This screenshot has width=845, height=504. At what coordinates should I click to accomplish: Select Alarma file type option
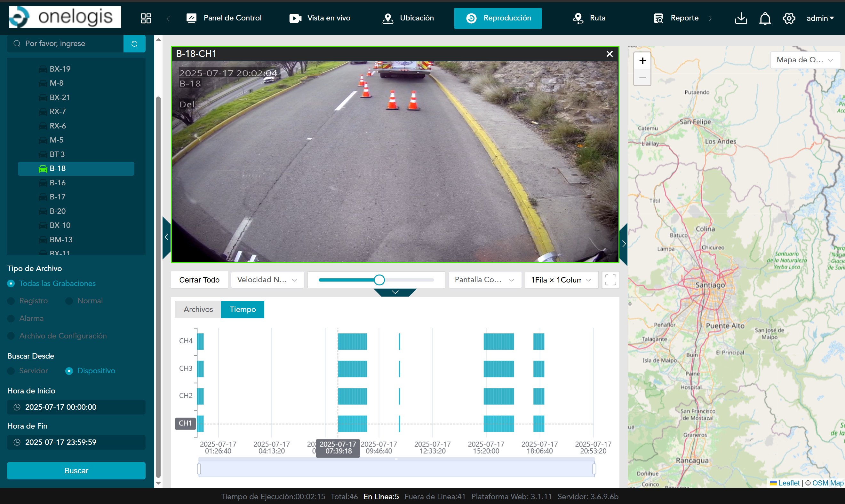11,319
